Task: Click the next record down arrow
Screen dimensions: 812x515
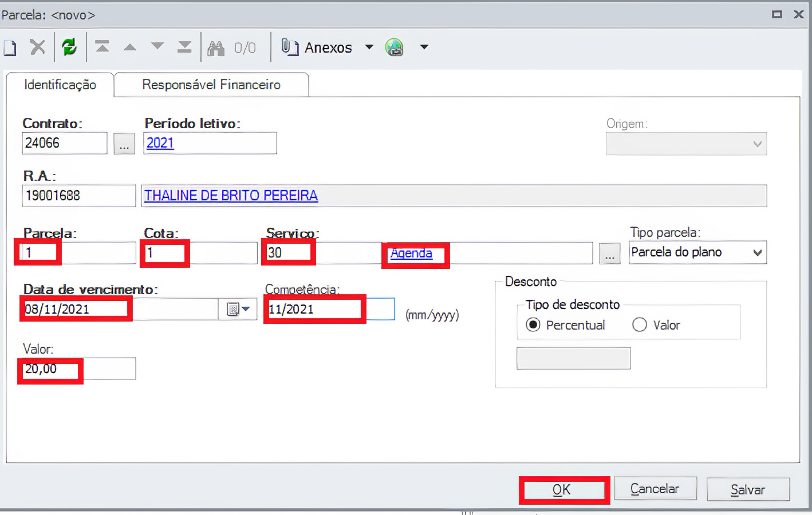Action: [157, 47]
